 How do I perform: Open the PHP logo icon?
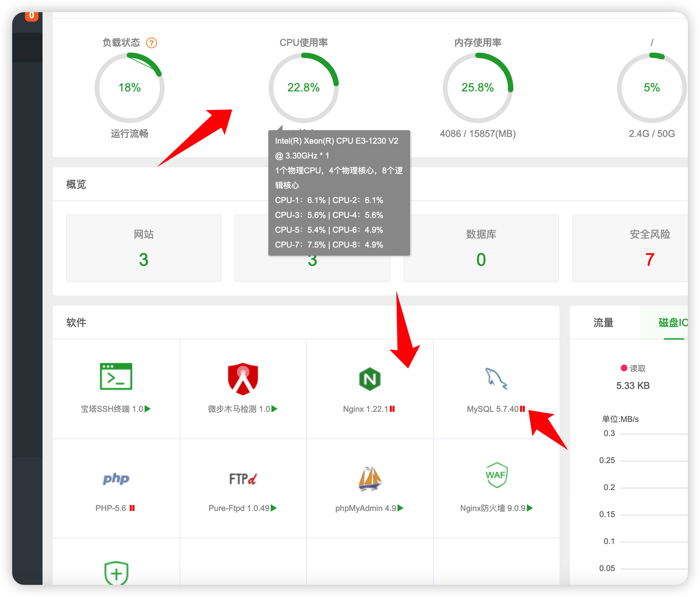coord(116,479)
